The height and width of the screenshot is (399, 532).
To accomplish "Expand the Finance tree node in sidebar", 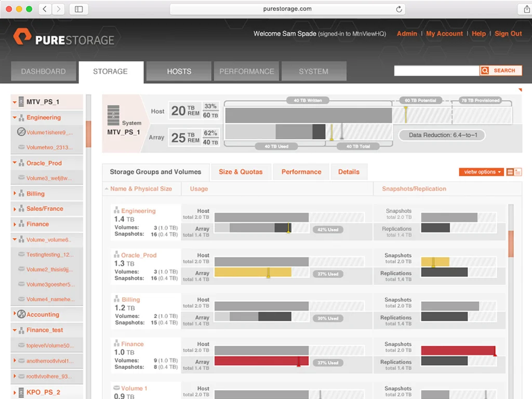I will (x=15, y=224).
